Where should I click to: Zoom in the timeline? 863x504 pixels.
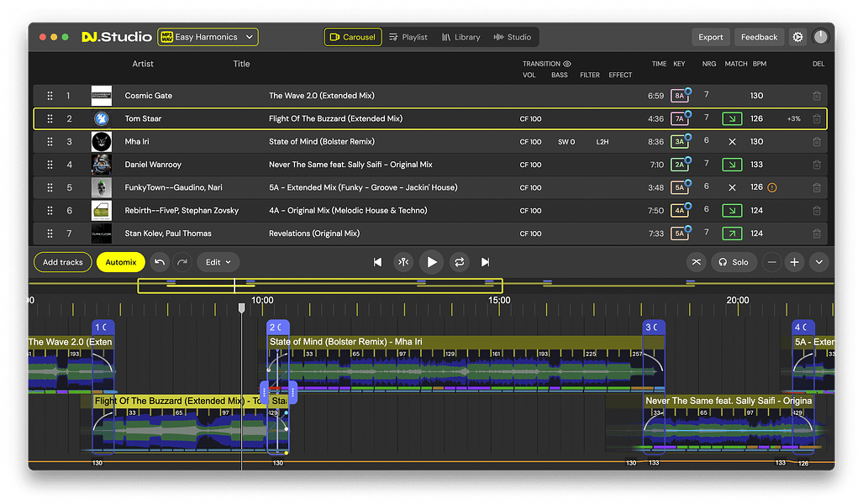coord(794,262)
